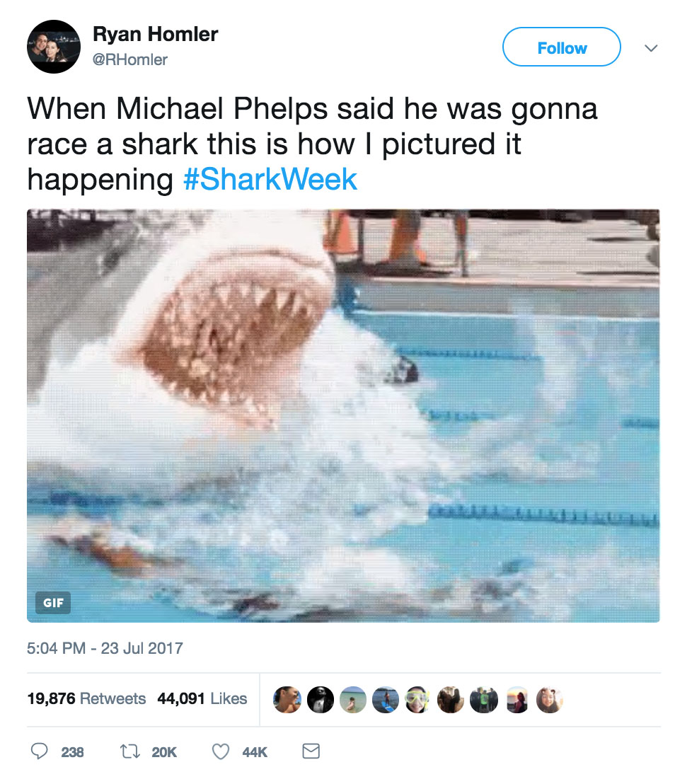Open the @RHomler handle link
Image resolution: width=692 pixels, height=784 pixels.
click(x=130, y=60)
